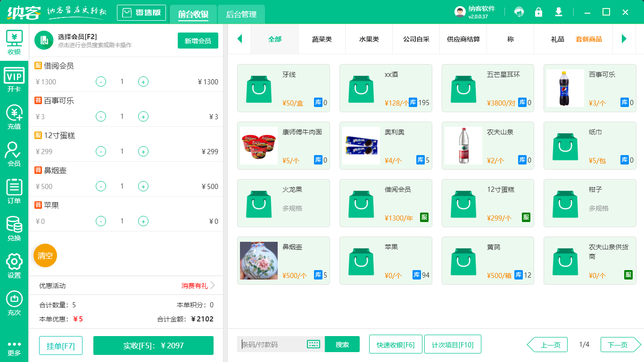
Task: Increase quantity of 鼻烟壶 in cart
Action: click(x=143, y=187)
